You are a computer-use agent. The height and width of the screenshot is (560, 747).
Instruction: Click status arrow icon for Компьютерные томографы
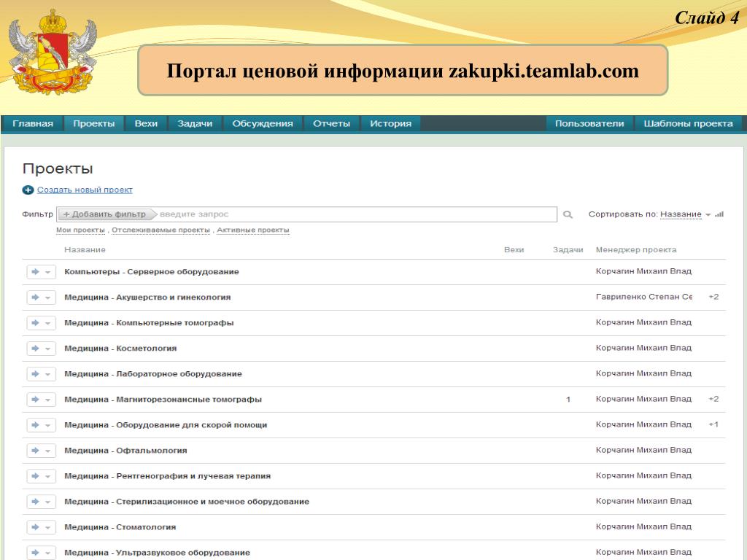click(x=35, y=323)
